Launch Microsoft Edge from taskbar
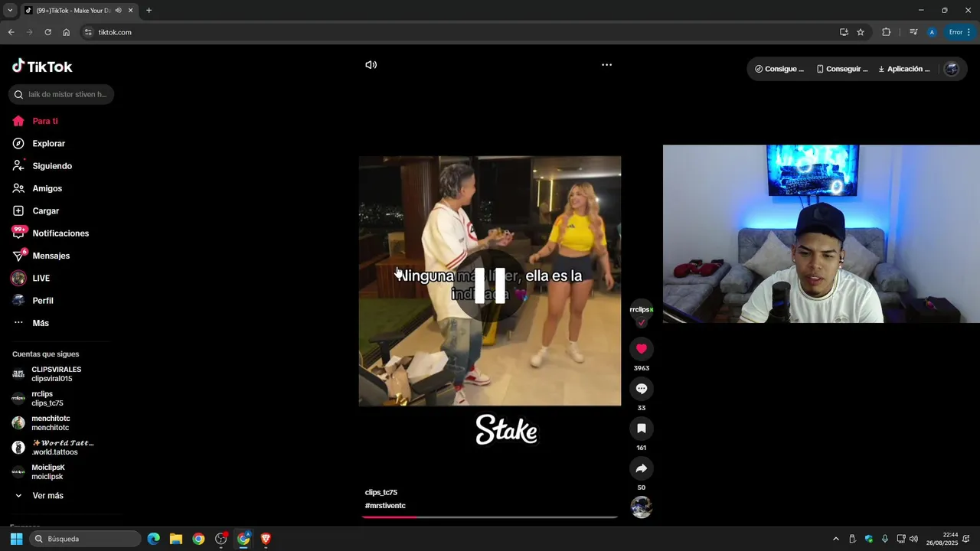The width and height of the screenshot is (980, 551). (x=154, y=539)
